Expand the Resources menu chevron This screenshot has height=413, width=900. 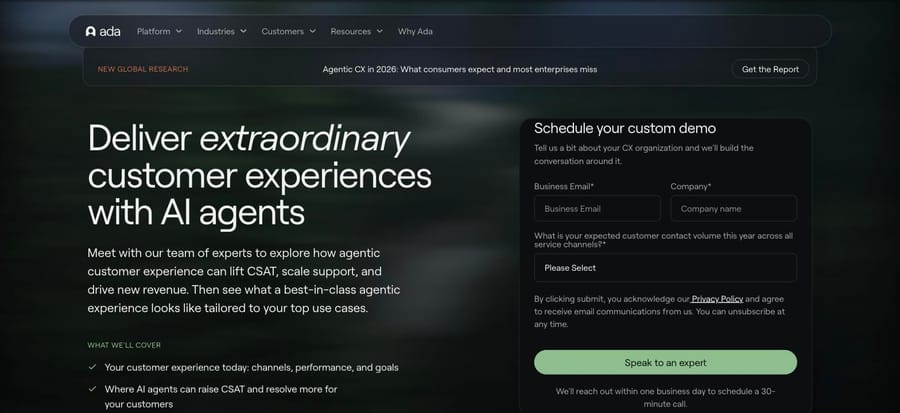point(379,32)
